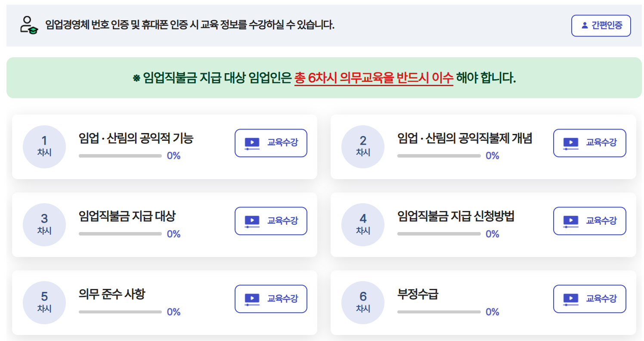Begin 교육수강 for 부정수급 lesson
The height and width of the screenshot is (341, 644).
[590, 299]
